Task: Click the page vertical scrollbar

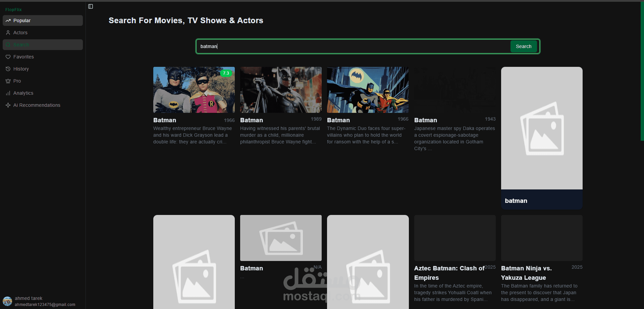Action: tap(642, 71)
